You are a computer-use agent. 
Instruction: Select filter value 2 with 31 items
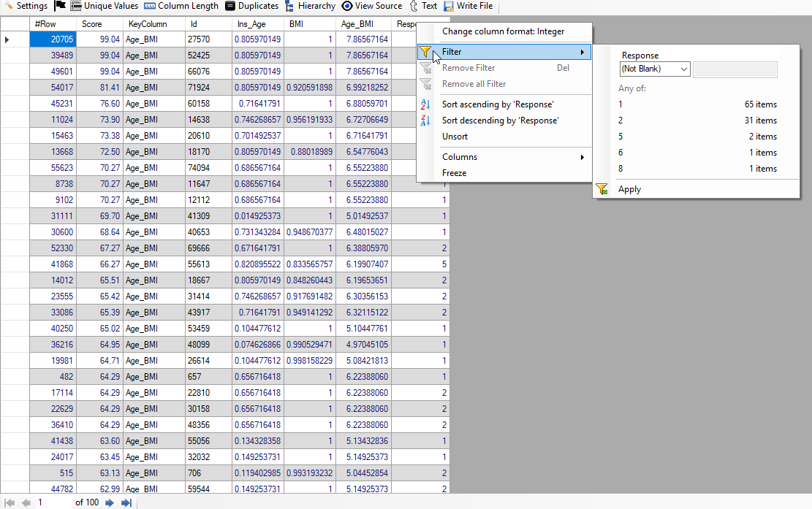(x=697, y=120)
